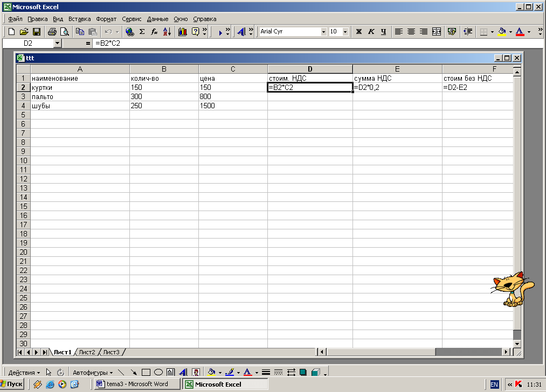Decrease the cell indent

click(x=468, y=32)
